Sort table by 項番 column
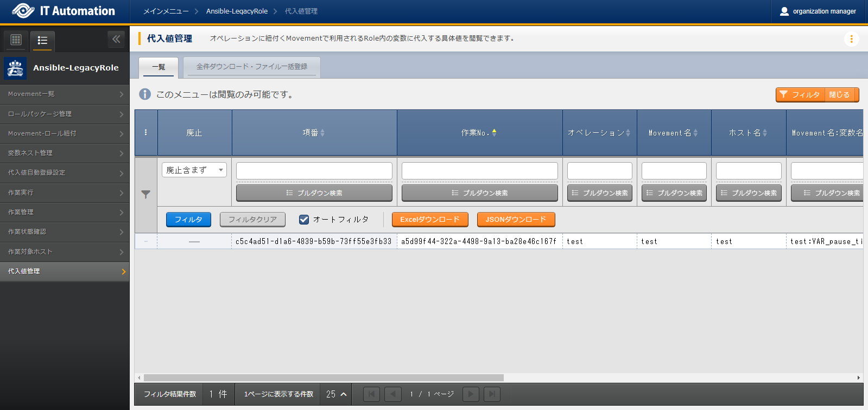 (x=314, y=133)
